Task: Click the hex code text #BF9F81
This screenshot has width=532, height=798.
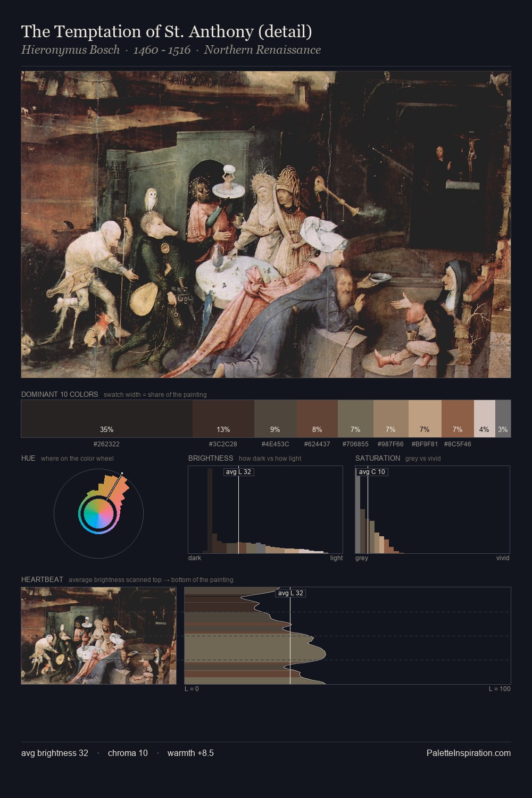Action: (x=425, y=444)
